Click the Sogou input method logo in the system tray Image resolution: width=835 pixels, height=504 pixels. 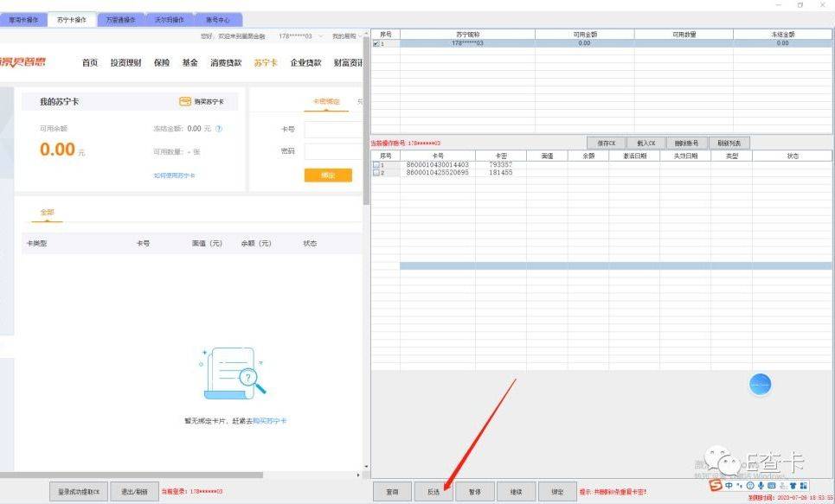(x=715, y=486)
